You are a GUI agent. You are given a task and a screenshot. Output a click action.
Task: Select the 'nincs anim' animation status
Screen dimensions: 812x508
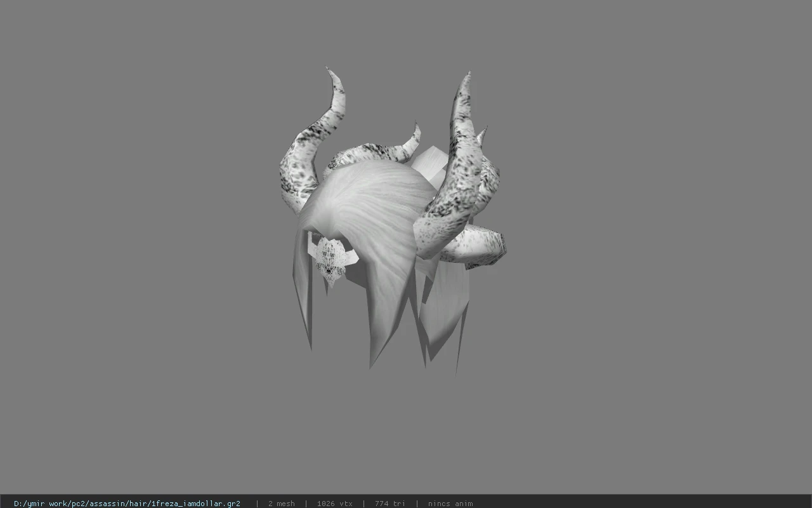click(x=450, y=504)
